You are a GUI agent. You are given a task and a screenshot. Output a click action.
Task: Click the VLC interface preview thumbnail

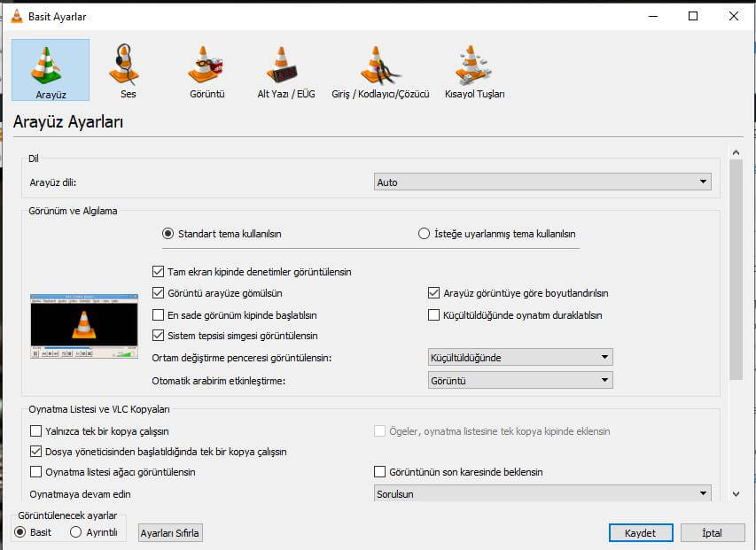coord(84,326)
